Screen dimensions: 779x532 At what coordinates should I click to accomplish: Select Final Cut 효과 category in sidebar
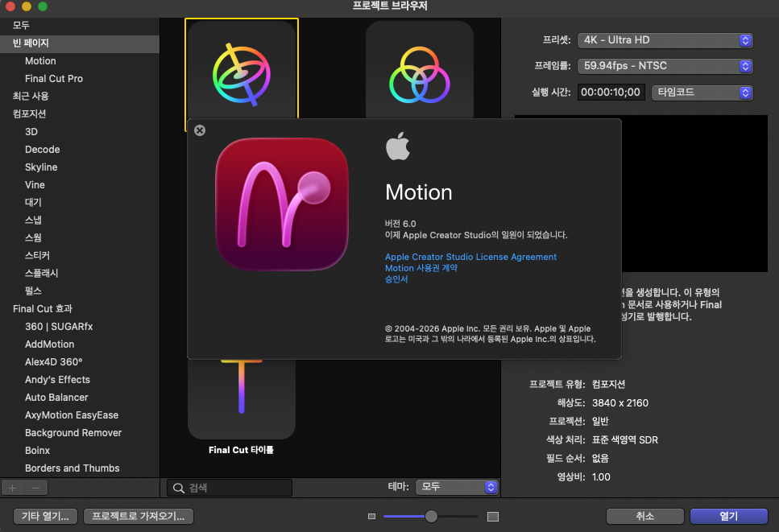point(42,309)
